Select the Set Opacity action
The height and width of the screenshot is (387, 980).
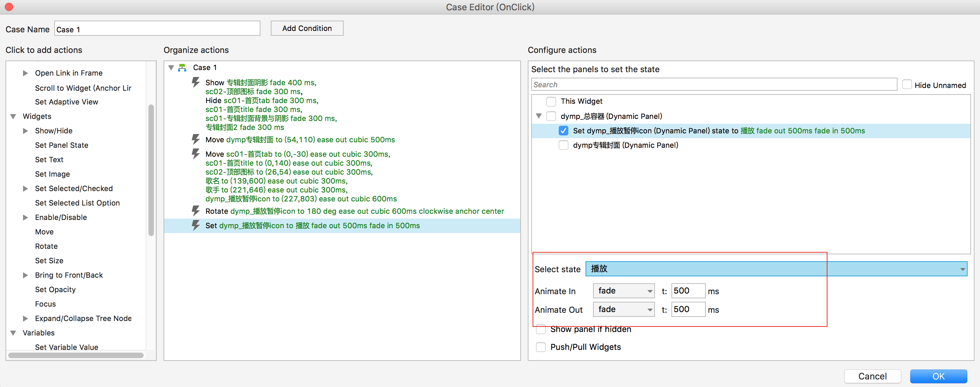pyautogui.click(x=55, y=289)
